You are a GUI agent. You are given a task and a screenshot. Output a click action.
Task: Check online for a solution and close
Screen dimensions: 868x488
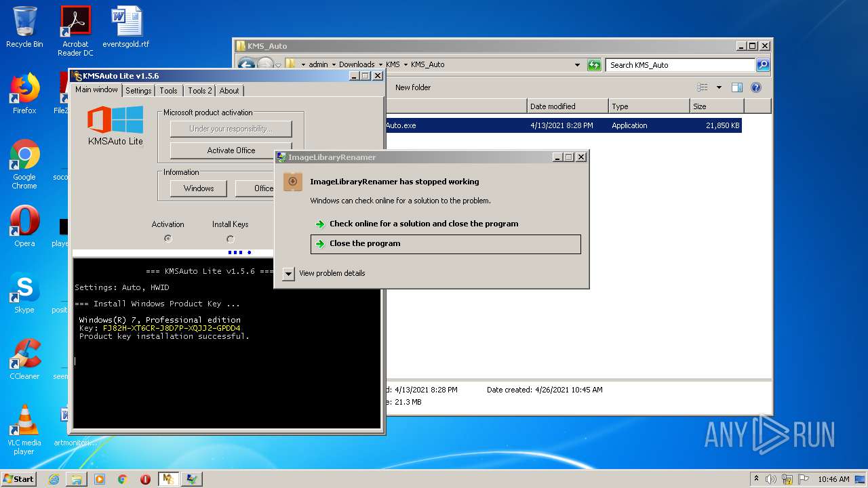(x=424, y=224)
